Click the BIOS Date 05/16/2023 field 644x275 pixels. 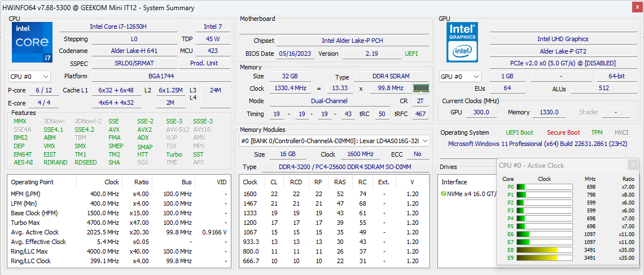[296, 54]
